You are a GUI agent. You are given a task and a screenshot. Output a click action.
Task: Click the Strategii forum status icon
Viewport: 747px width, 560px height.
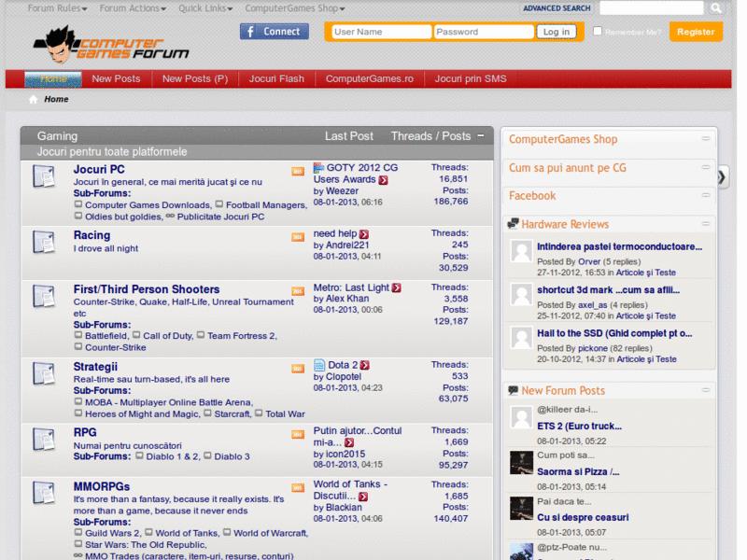pyautogui.click(x=44, y=373)
